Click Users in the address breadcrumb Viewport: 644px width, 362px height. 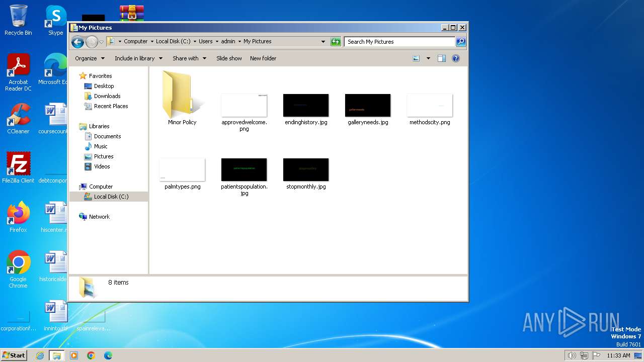coord(205,42)
